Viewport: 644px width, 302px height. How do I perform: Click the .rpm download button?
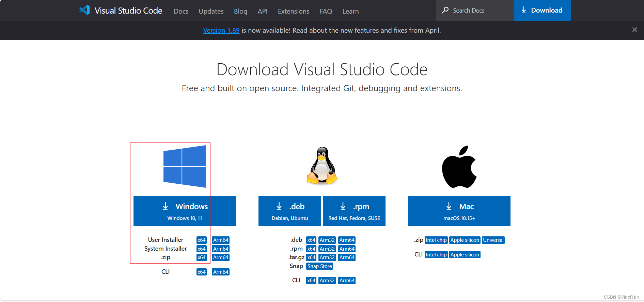point(354,211)
